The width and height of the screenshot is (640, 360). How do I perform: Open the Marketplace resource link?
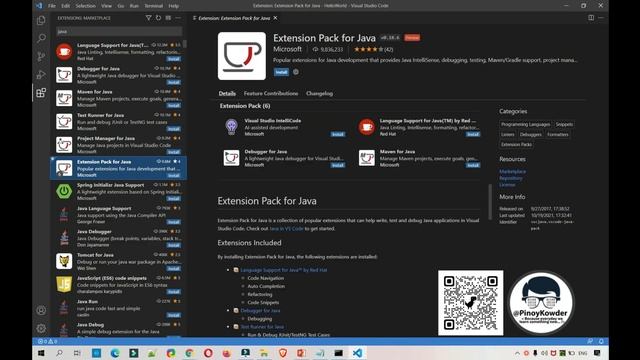point(512,171)
